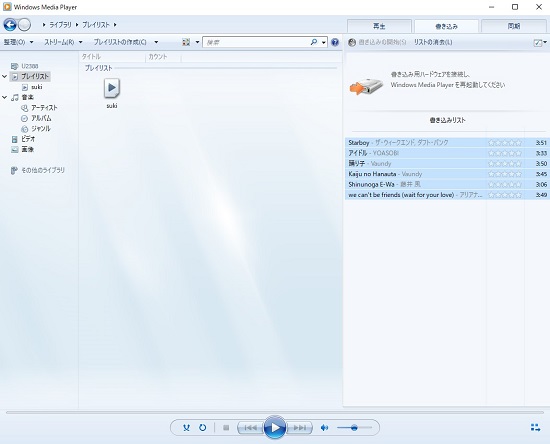Open the 再生 tab
This screenshot has height=444, width=550.
click(379, 26)
